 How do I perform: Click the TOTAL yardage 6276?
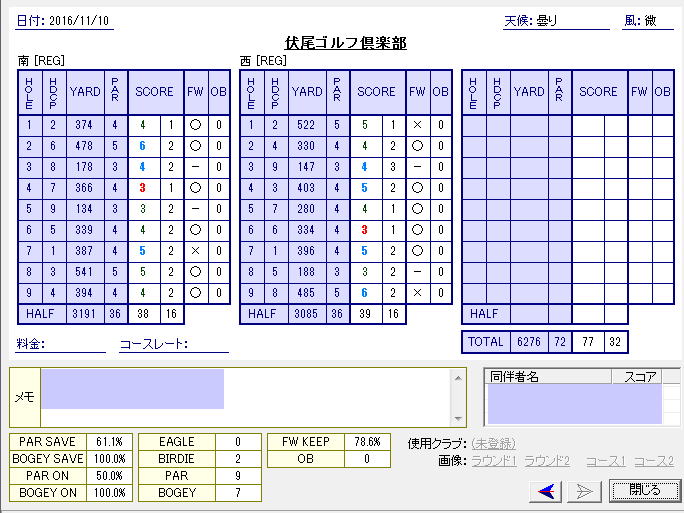[529, 342]
